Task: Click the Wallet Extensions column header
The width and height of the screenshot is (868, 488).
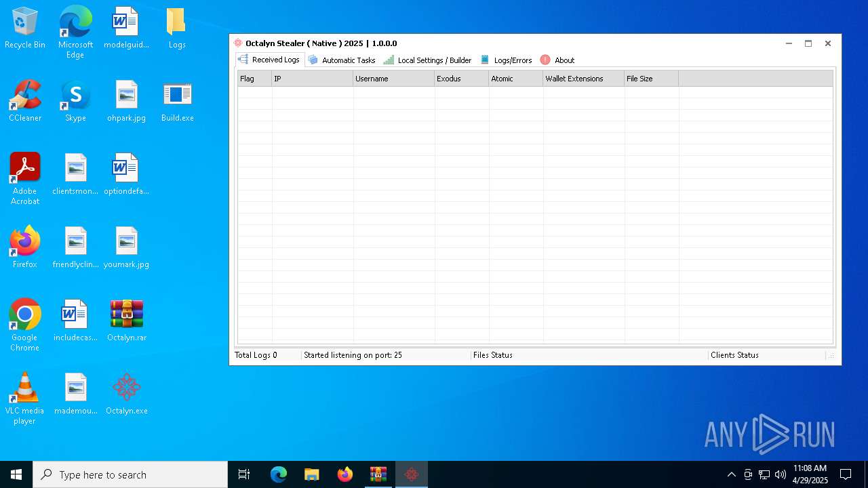Action: (x=584, y=79)
